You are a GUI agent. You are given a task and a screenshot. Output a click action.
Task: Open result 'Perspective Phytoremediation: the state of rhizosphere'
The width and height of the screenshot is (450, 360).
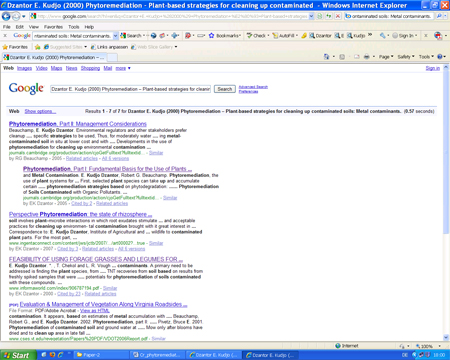tap(80, 214)
